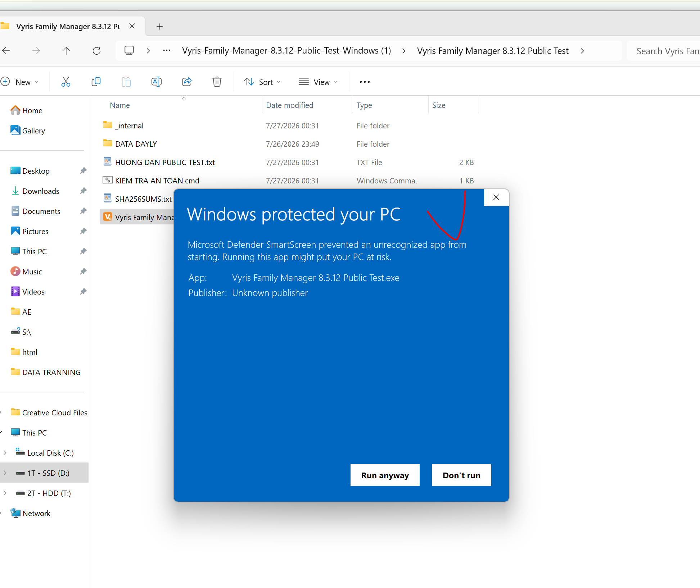Screen dimensions: 700x588
Task: Click the Paste clipboard icon
Action: coord(126,82)
